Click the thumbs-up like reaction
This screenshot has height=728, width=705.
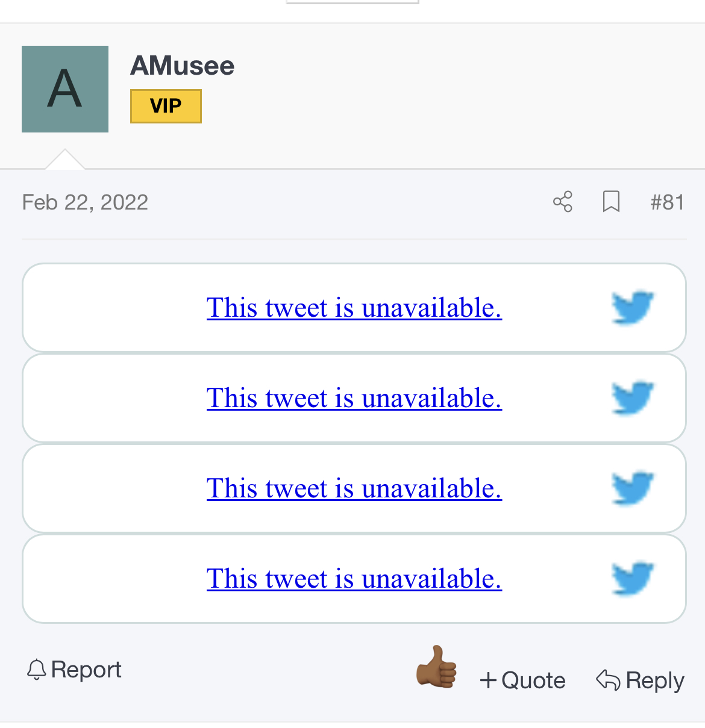436,667
